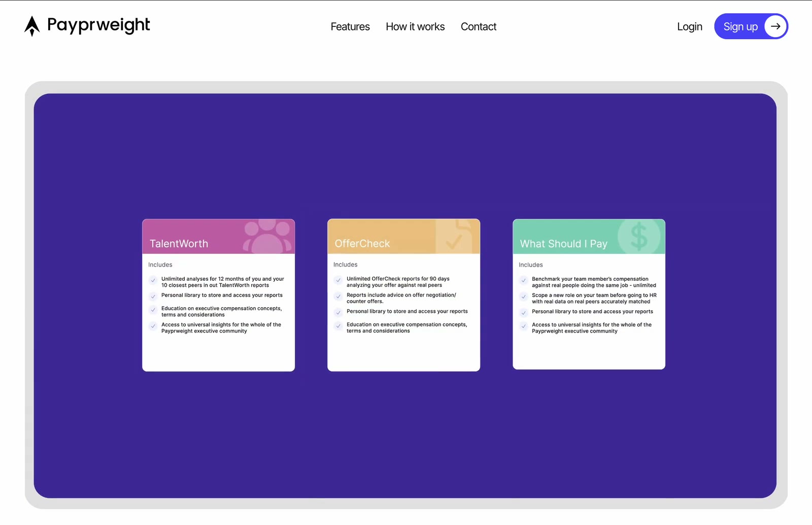The image size is (812, 525).
Task: Click checkmark beside 'Unlimited analyses for 12 months'
Action: tap(153, 280)
